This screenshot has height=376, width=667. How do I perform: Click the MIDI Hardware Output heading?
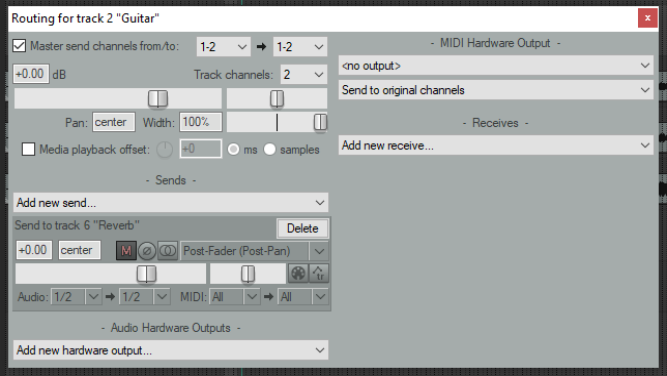pos(495,43)
